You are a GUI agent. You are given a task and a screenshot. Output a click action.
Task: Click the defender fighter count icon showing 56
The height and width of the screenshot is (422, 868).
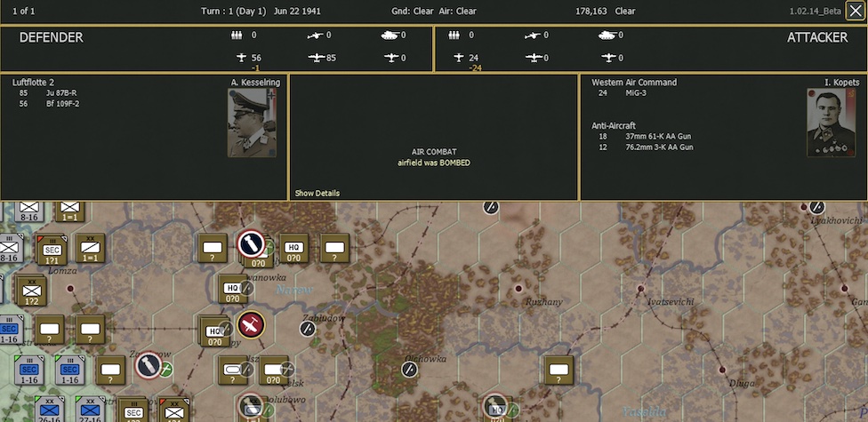pos(241,58)
